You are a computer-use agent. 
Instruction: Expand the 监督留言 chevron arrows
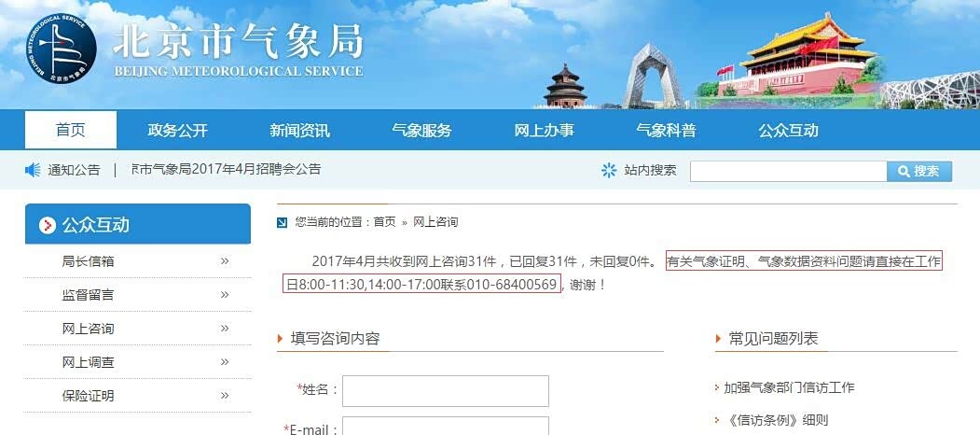pyautogui.click(x=225, y=295)
